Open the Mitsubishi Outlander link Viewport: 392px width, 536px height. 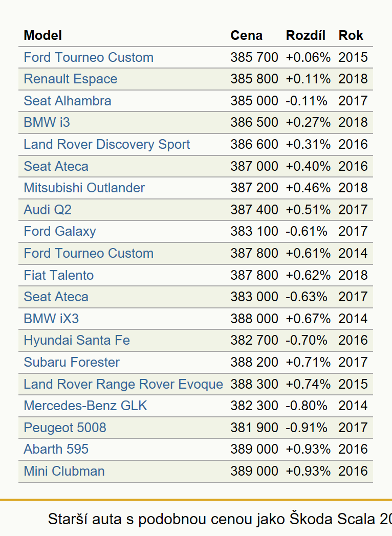point(84,188)
